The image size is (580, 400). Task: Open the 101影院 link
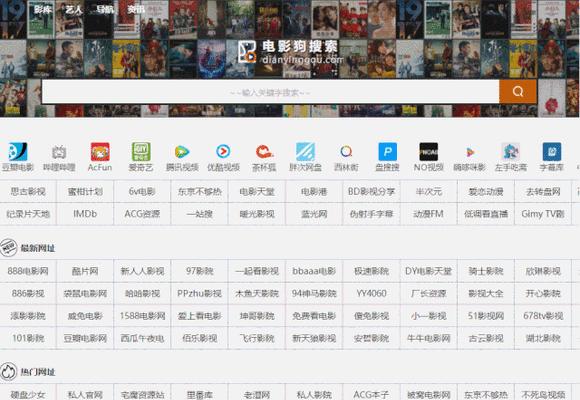[x=28, y=338]
